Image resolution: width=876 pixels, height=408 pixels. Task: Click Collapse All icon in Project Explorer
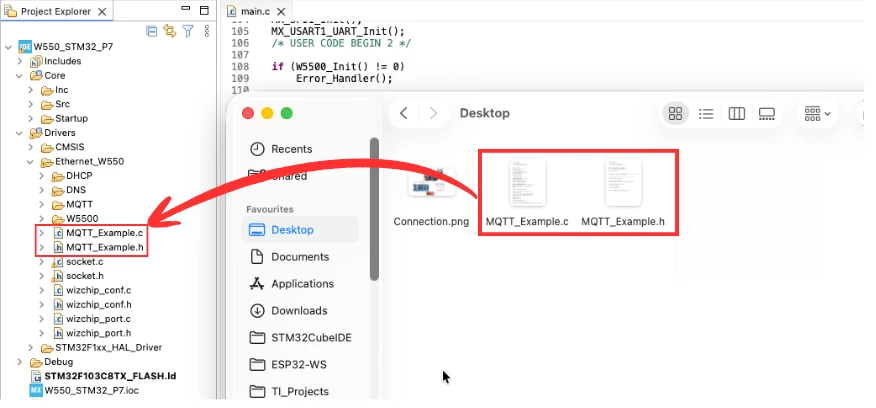[x=151, y=31]
